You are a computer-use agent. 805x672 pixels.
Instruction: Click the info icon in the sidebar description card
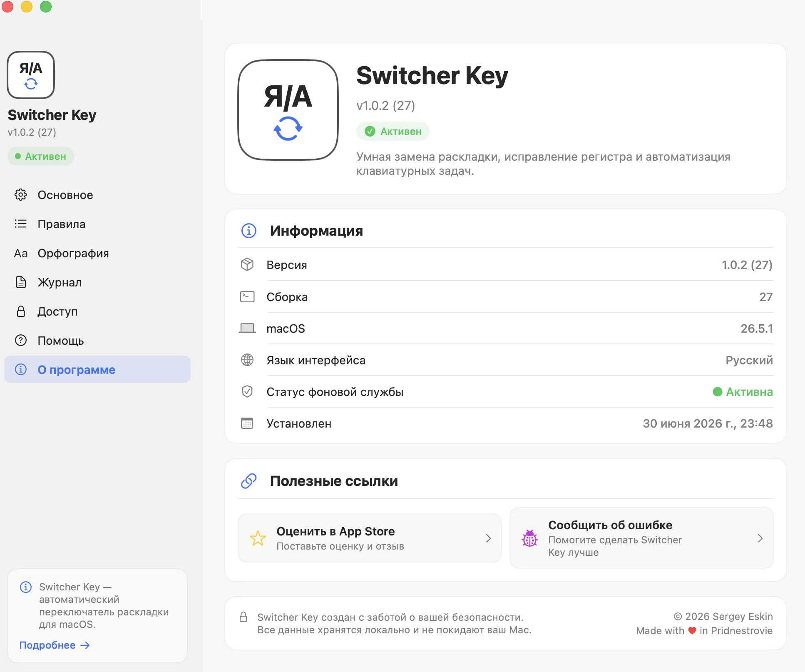[26, 587]
